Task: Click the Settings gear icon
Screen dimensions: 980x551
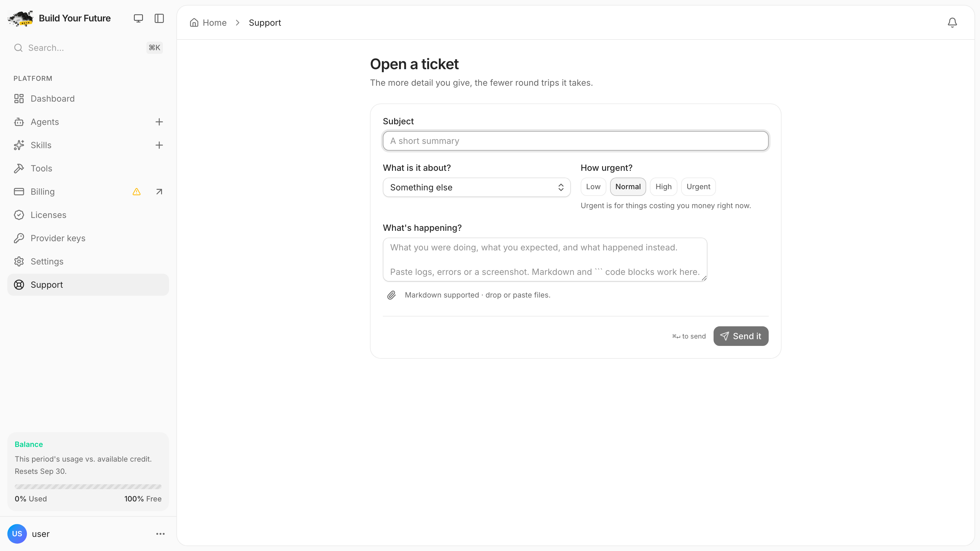Action: (x=19, y=262)
